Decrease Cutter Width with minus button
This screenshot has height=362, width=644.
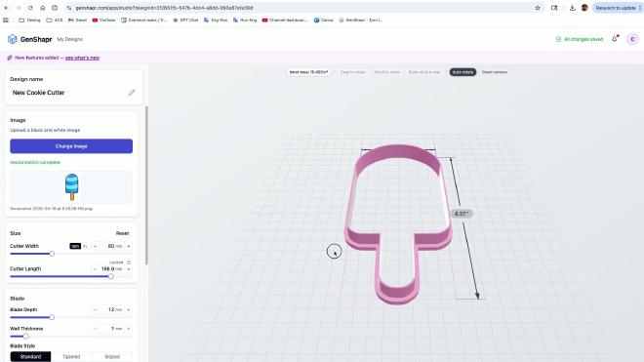coord(96,246)
